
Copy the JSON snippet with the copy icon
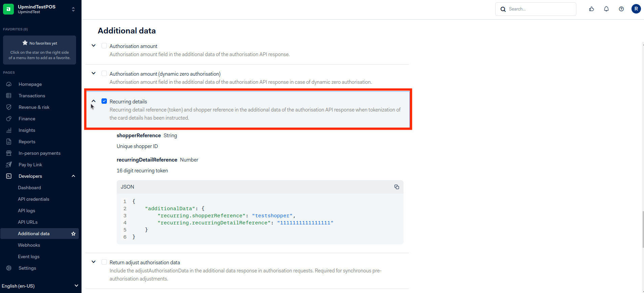click(x=397, y=187)
